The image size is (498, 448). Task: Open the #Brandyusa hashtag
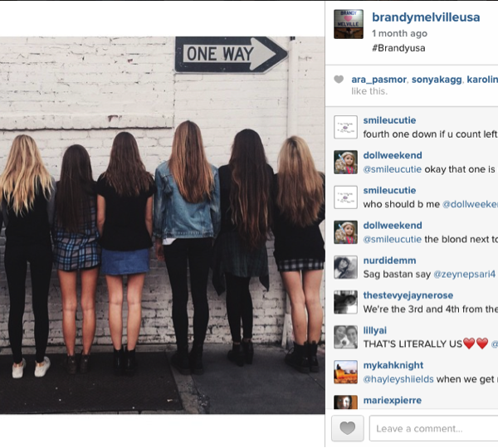[x=398, y=48]
